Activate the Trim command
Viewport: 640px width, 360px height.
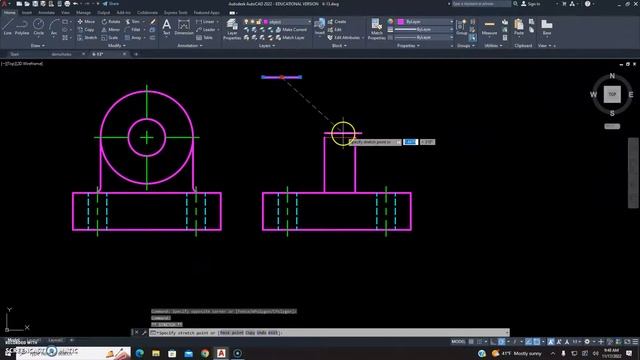133,21
